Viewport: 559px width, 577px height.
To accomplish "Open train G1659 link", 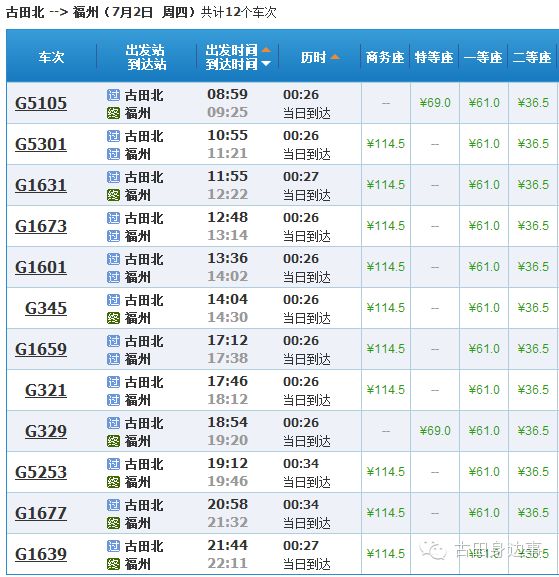I will point(41,349).
